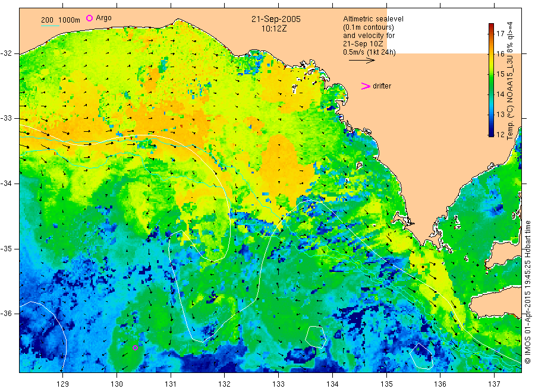Click the 'Altimetric sealevel' legend text
Viewport: 535px width, 392px height.
[373, 19]
